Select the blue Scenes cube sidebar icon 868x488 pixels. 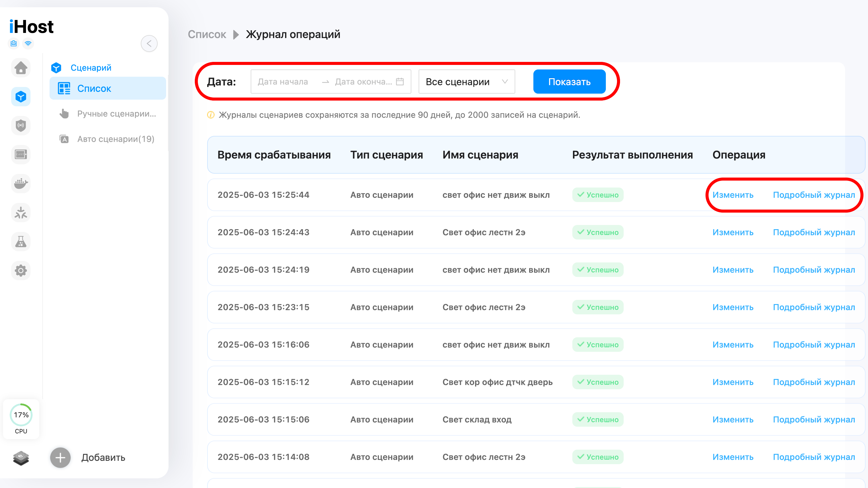(x=21, y=97)
